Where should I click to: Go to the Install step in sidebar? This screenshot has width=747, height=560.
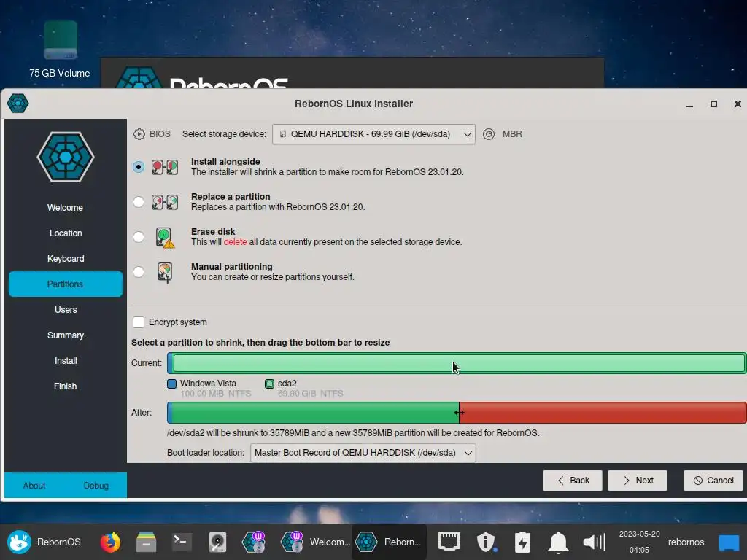tap(65, 361)
